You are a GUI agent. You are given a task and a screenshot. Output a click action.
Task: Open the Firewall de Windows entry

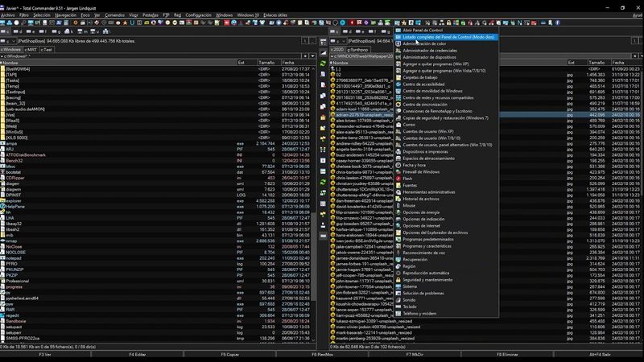(x=422, y=171)
